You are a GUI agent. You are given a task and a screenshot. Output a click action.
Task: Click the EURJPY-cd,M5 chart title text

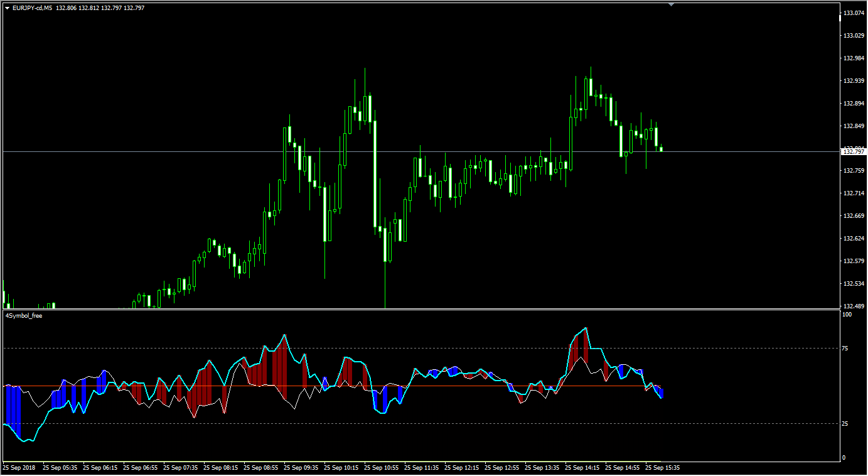coord(33,8)
